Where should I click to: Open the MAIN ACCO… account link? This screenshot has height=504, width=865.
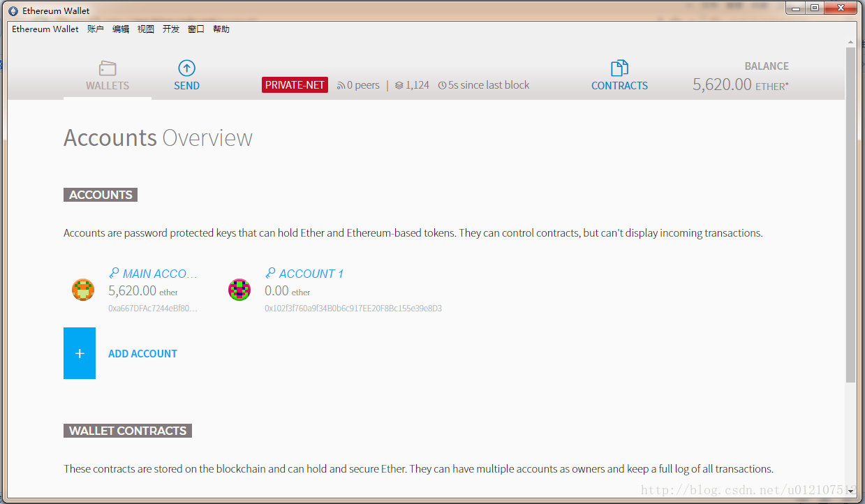point(160,274)
